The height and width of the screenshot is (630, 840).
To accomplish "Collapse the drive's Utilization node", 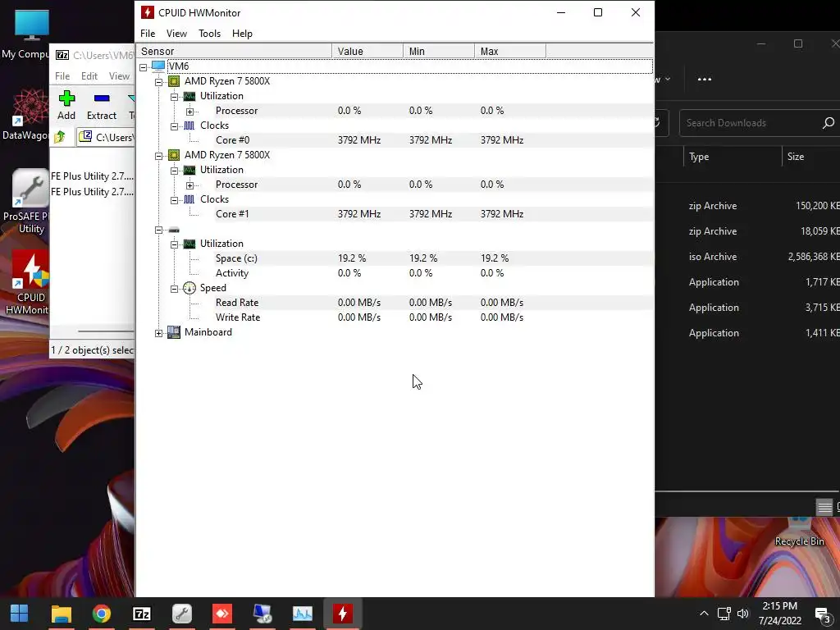I will click(174, 244).
